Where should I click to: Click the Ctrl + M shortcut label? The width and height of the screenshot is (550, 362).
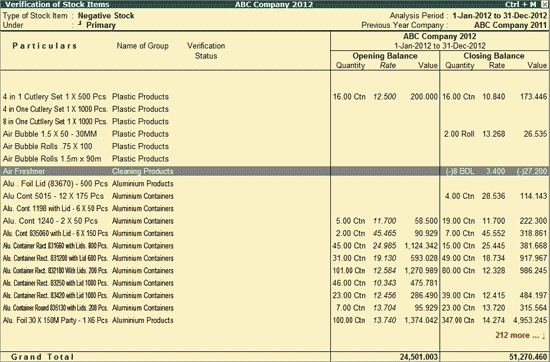521,4
